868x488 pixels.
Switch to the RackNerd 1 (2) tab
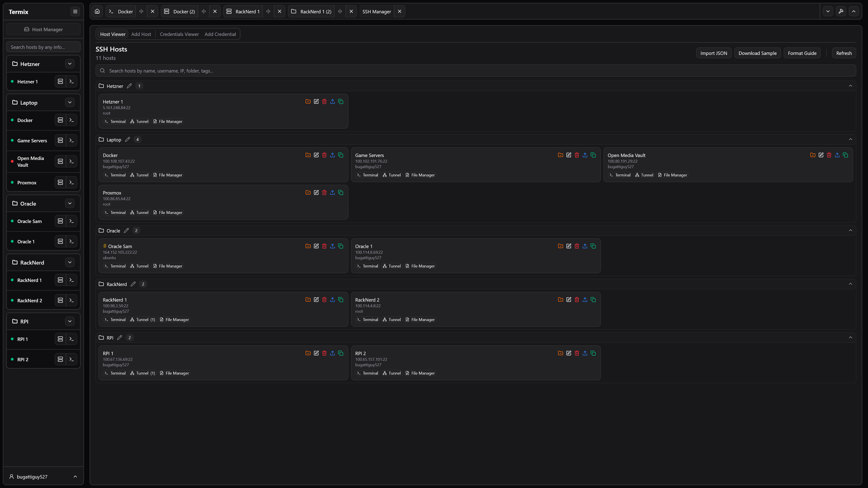tap(315, 12)
